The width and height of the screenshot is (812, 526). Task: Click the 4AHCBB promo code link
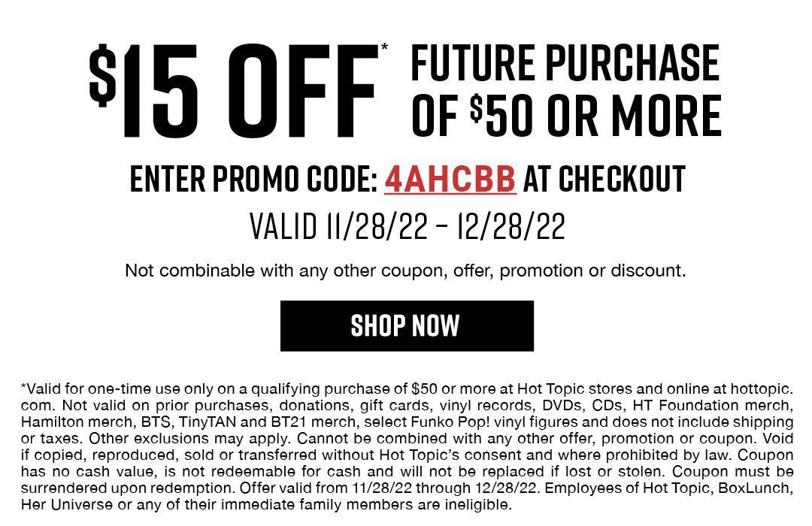[450, 179]
